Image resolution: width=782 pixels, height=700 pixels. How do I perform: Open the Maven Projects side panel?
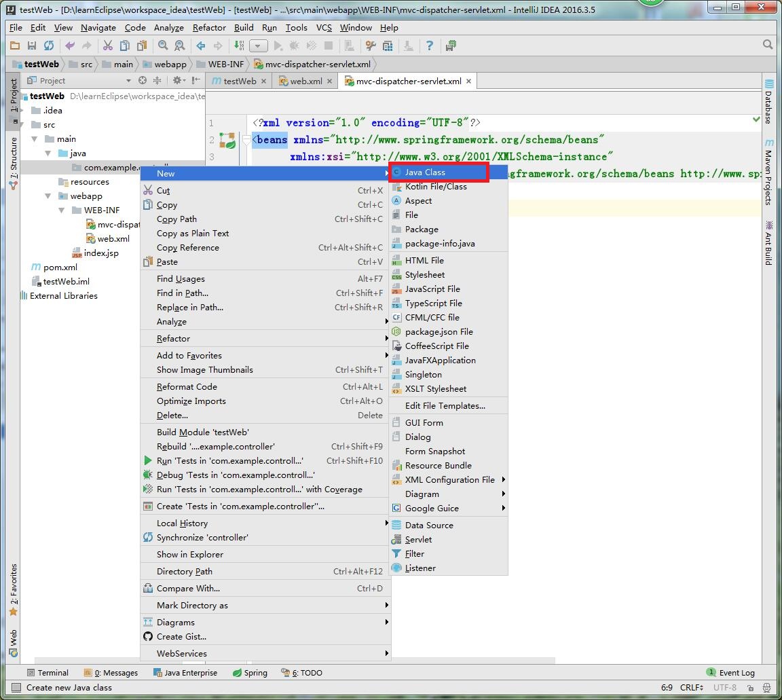[x=768, y=172]
